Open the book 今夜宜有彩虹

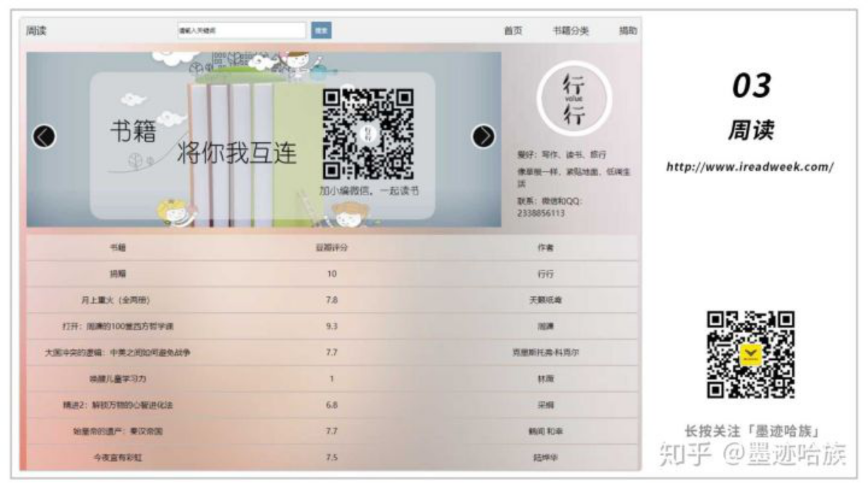117,457
